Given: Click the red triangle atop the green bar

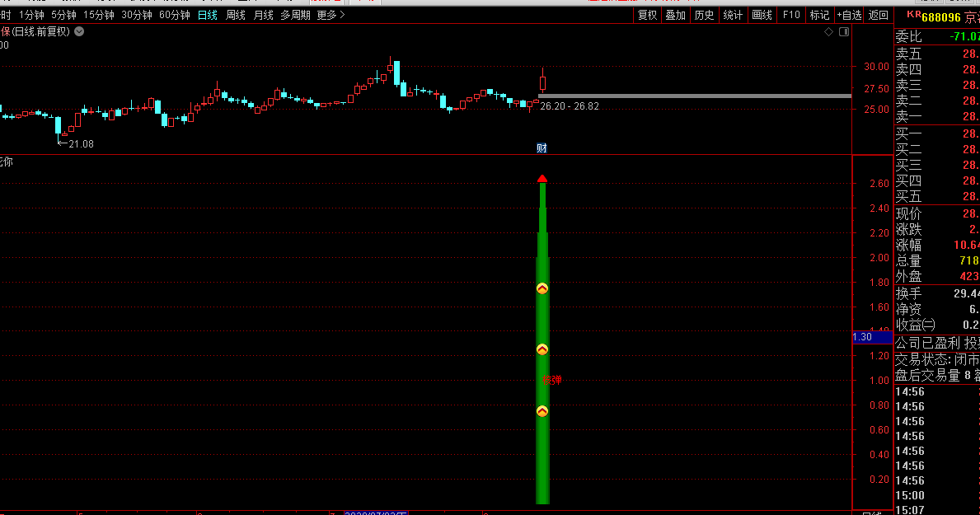Looking at the screenshot, I should [x=542, y=178].
